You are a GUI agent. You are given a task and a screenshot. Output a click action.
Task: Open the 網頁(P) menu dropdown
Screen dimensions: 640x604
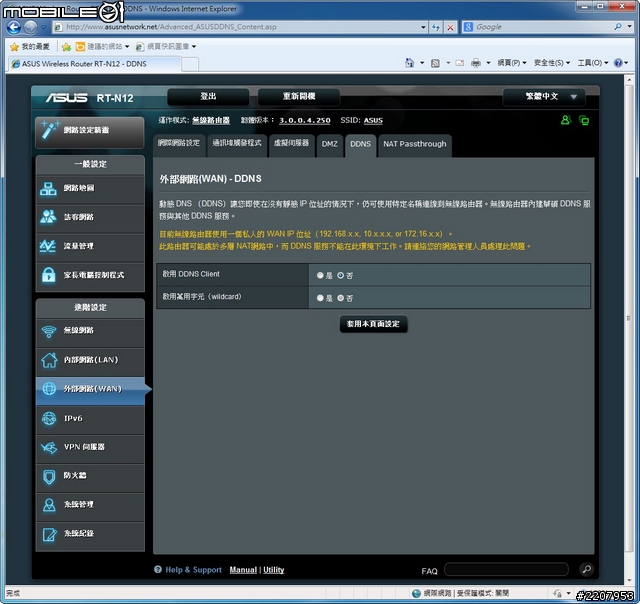[x=512, y=63]
